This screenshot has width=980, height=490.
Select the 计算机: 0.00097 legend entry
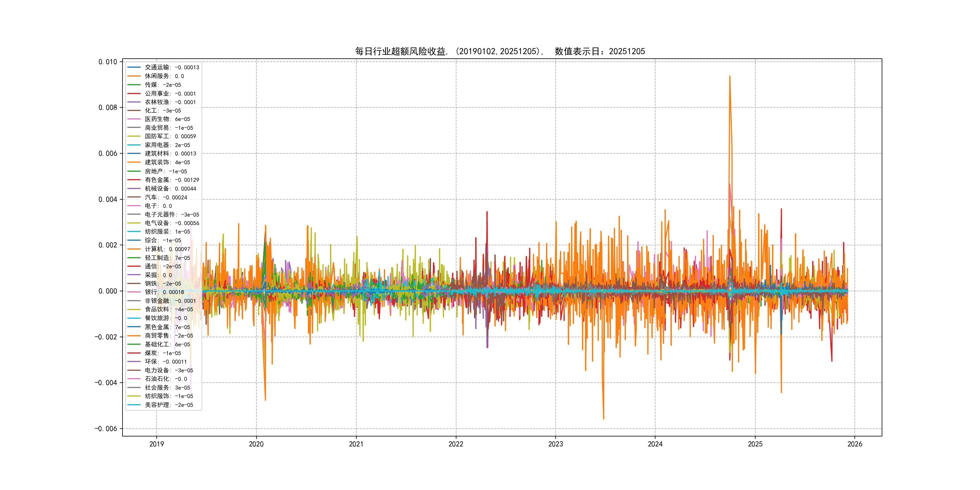point(167,249)
